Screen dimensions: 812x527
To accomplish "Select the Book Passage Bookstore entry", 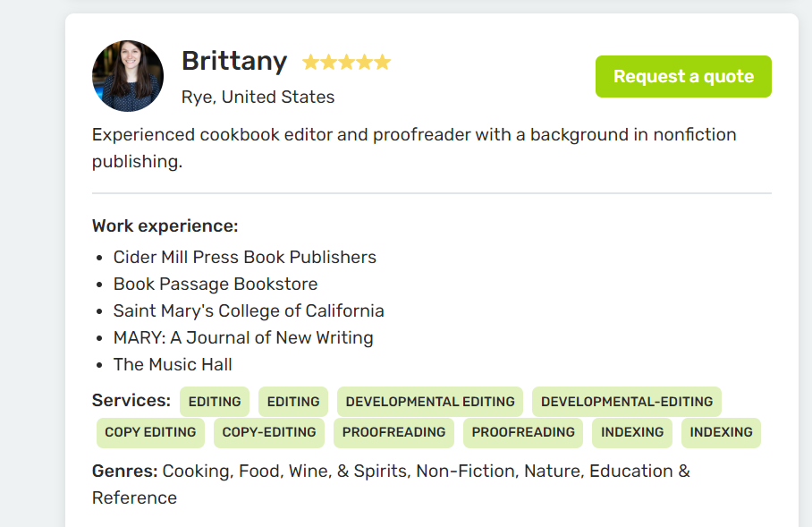I will (x=215, y=284).
